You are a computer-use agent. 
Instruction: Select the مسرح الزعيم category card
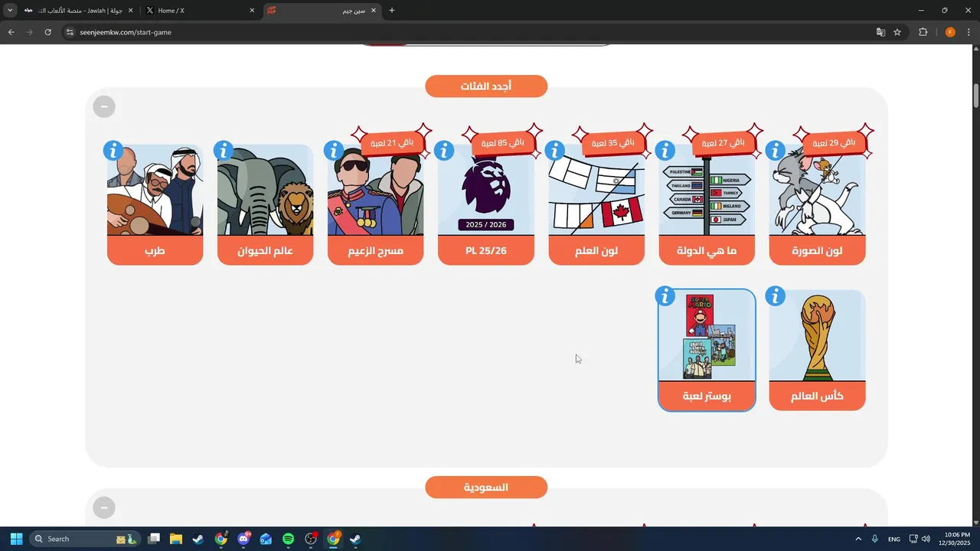click(376, 205)
